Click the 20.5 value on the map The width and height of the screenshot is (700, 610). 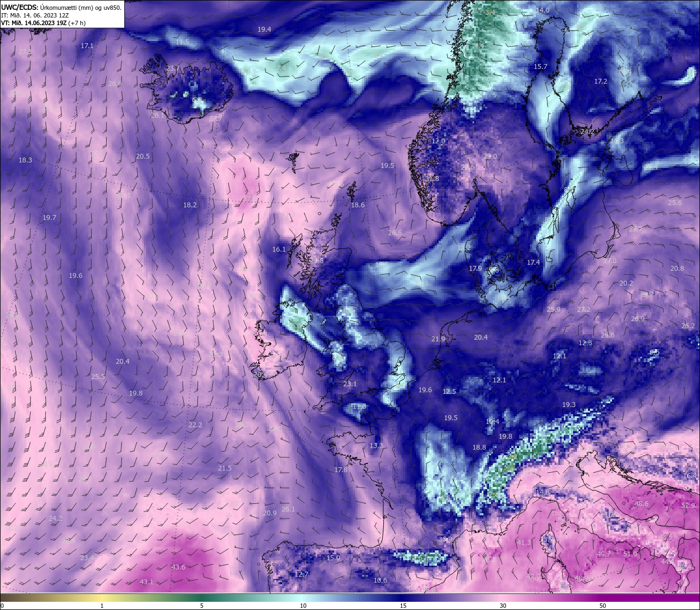(143, 156)
